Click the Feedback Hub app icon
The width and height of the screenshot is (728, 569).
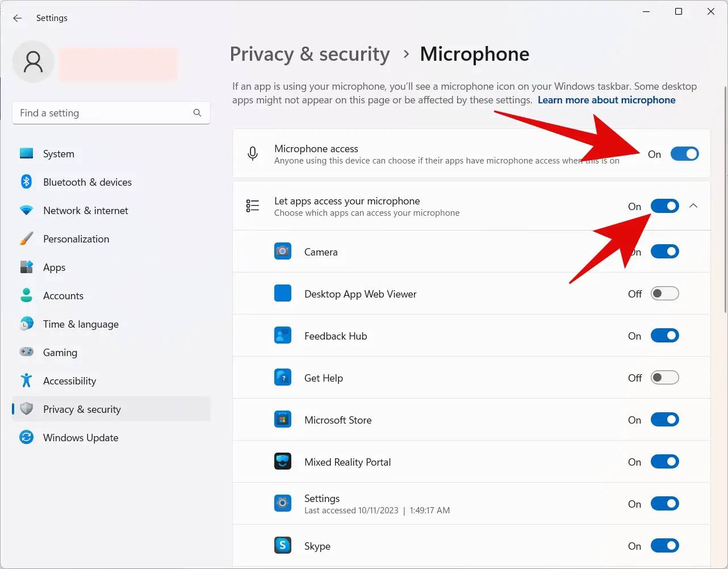tap(283, 336)
